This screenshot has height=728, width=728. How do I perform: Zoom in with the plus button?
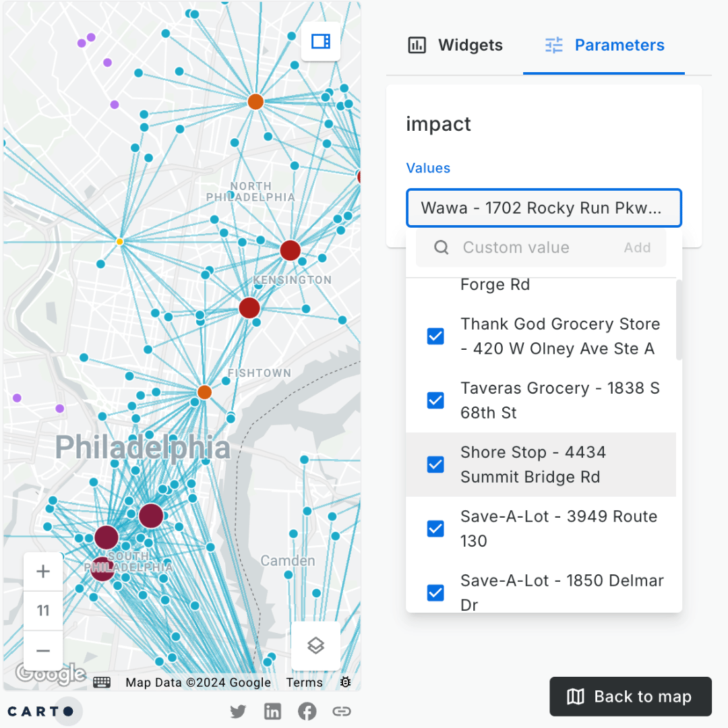click(x=43, y=571)
